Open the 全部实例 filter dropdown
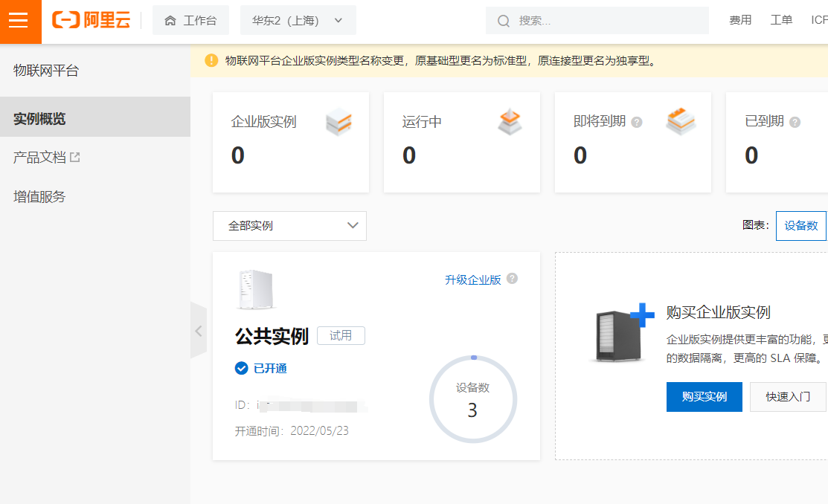This screenshot has width=828, height=504. pyautogui.click(x=289, y=226)
